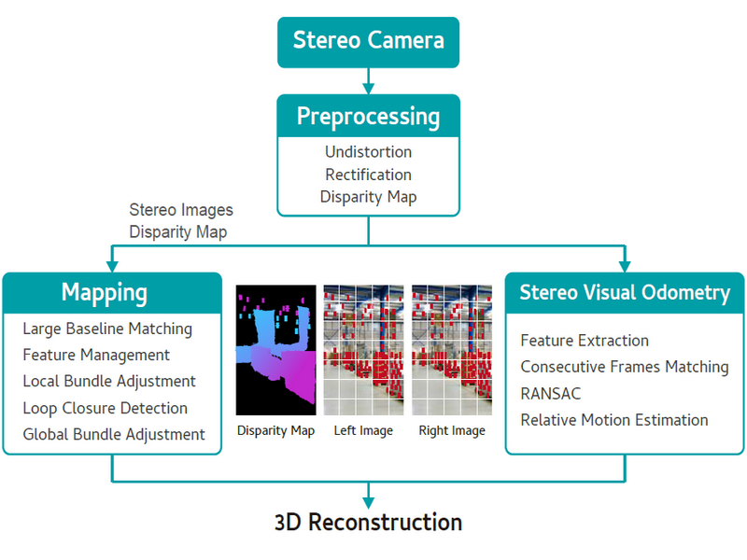
Task: Click the Mapping header block
Action: [105, 292]
